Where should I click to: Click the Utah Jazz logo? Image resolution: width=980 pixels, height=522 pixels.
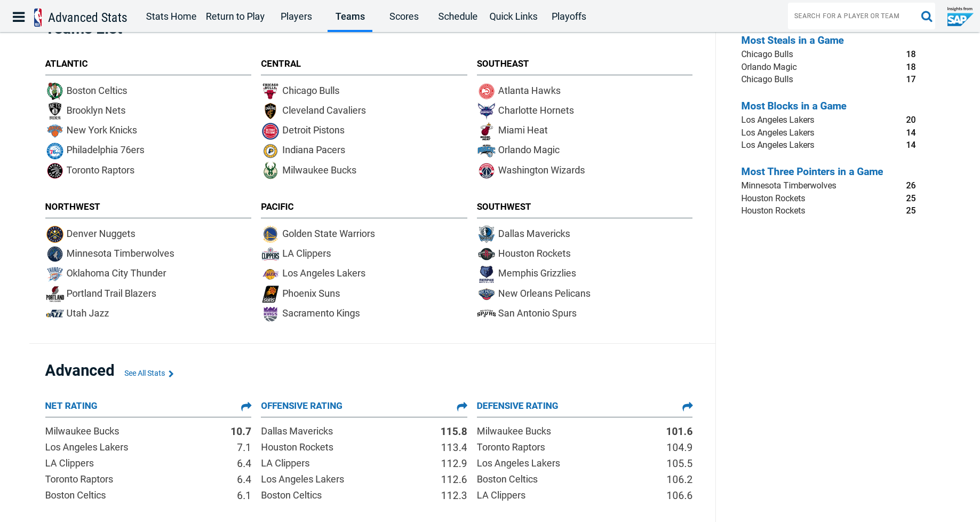tap(55, 314)
